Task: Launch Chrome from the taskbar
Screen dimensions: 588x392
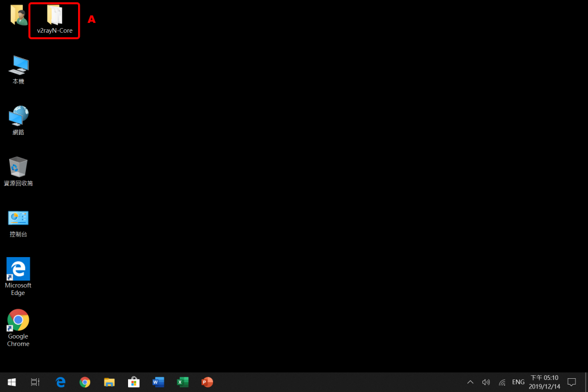Action: point(85,382)
